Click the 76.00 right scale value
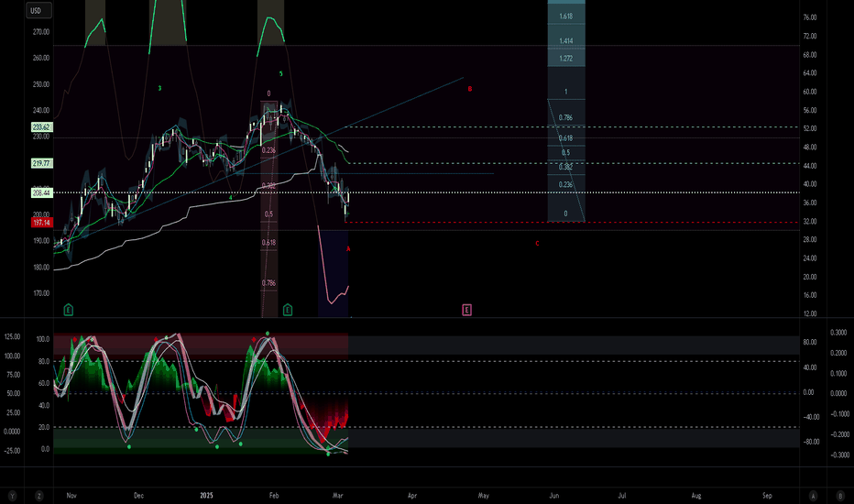The height and width of the screenshot is (504, 854). coord(810,17)
